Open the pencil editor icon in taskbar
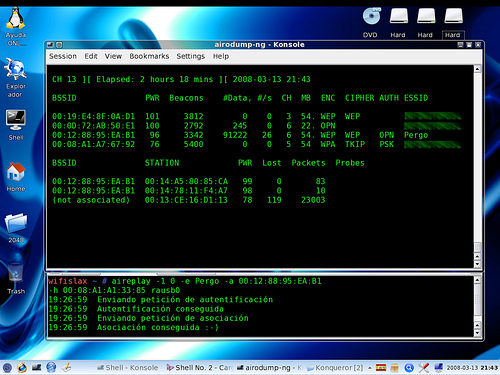Image resolution: width=500 pixels, height=375 pixels. pyautogui.click(x=66, y=368)
